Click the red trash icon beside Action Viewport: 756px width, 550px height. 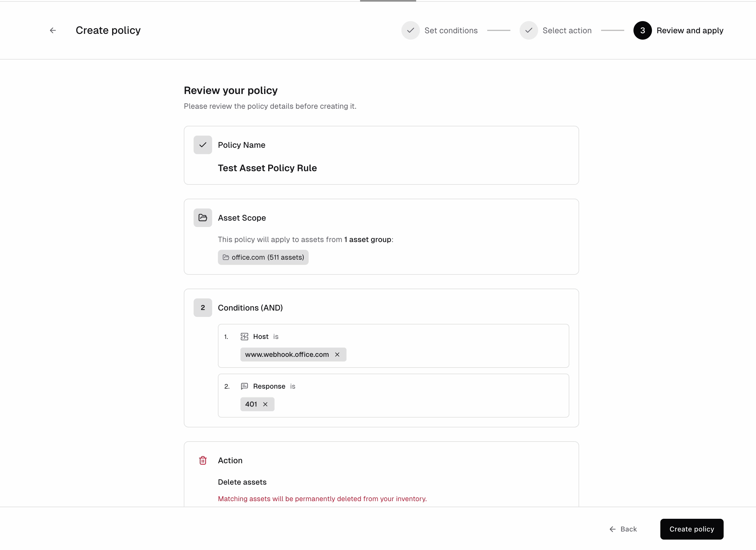click(x=203, y=460)
